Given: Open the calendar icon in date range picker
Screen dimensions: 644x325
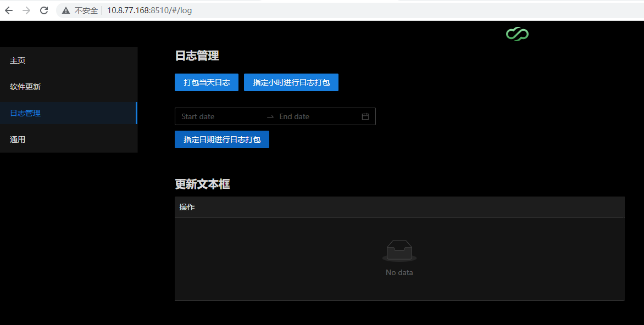Looking at the screenshot, I should [x=365, y=116].
